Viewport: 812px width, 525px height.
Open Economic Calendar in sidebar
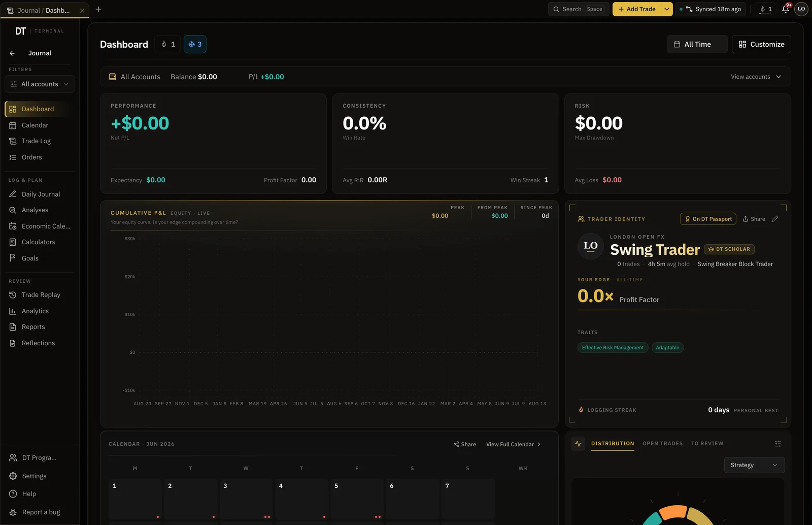40,226
